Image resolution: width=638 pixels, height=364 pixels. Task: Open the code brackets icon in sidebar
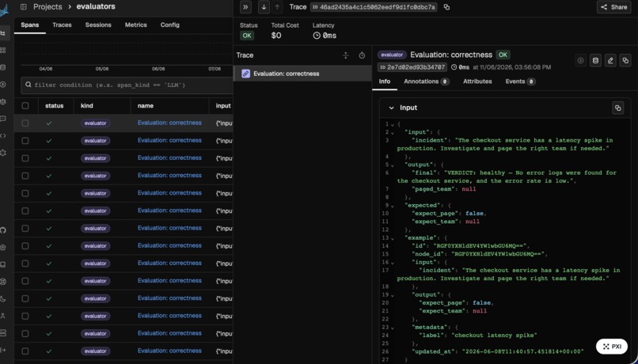(x=3, y=136)
